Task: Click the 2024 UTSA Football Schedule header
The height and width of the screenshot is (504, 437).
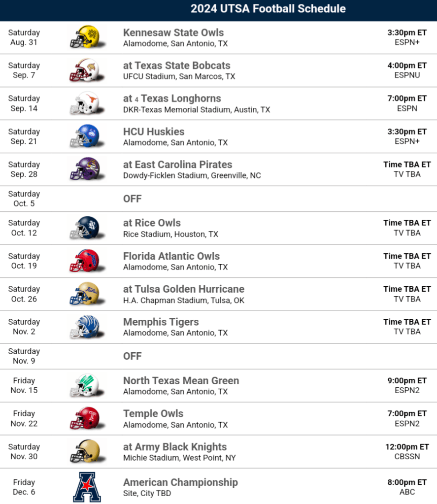Action: coord(268,9)
